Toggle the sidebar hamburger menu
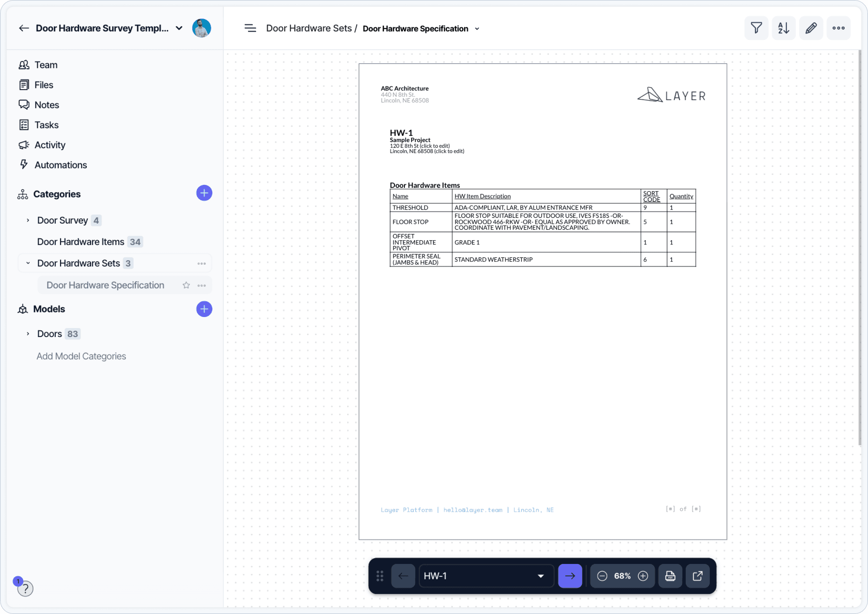This screenshot has height=614, width=868. coord(250,28)
